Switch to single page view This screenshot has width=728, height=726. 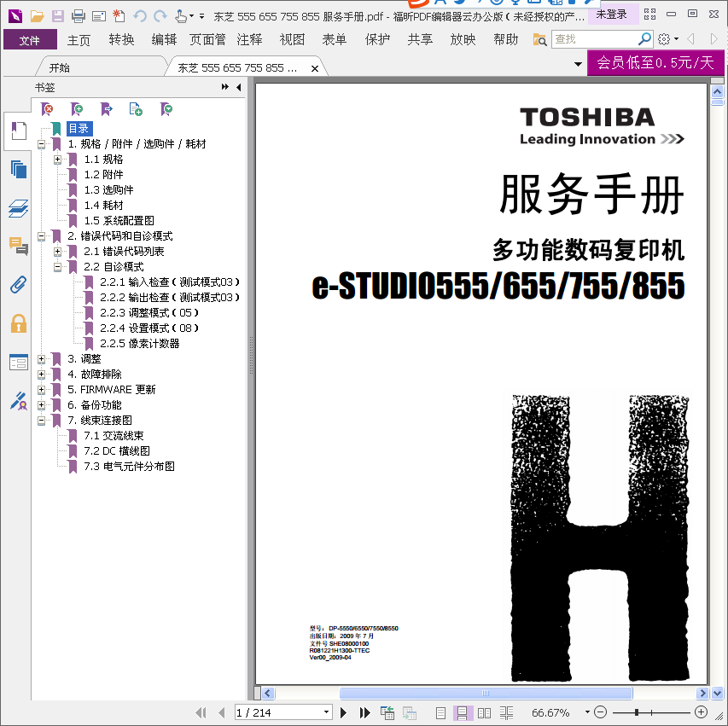point(441,712)
